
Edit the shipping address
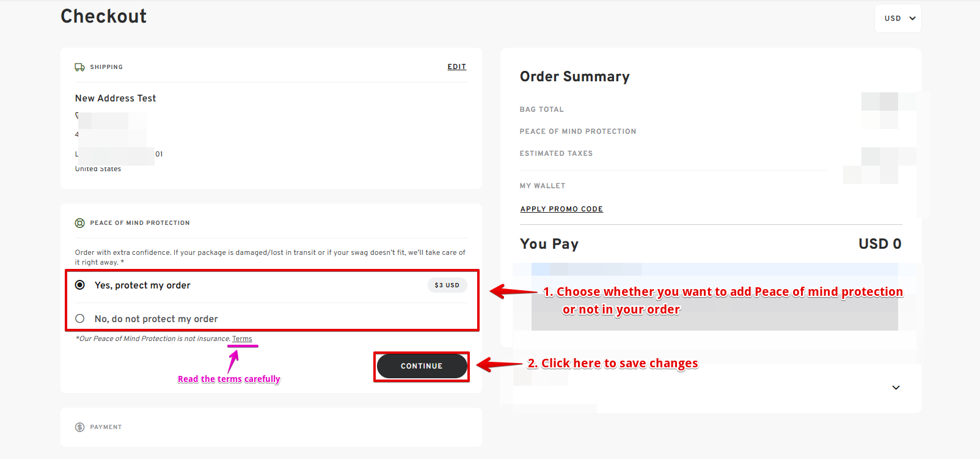point(456,67)
